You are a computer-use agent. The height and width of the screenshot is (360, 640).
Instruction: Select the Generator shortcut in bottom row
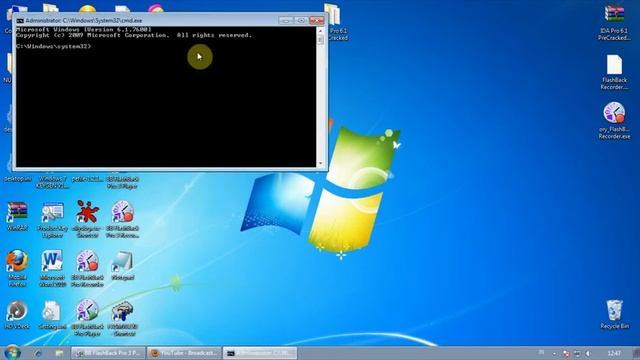[x=122, y=318]
